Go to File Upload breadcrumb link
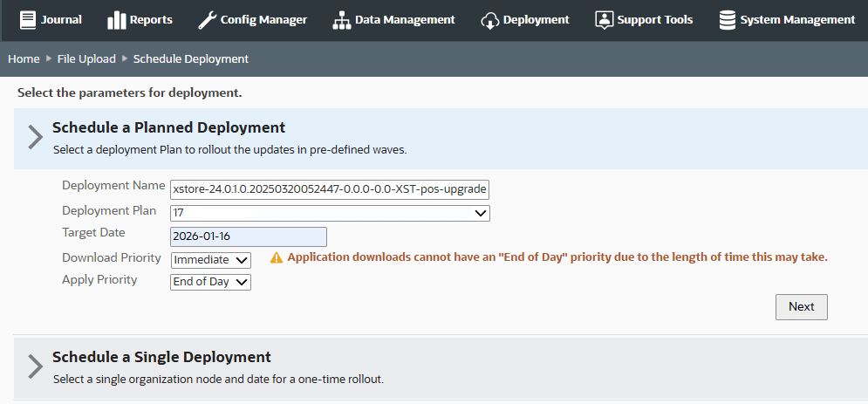The width and height of the screenshot is (868, 404). click(86, 58)
